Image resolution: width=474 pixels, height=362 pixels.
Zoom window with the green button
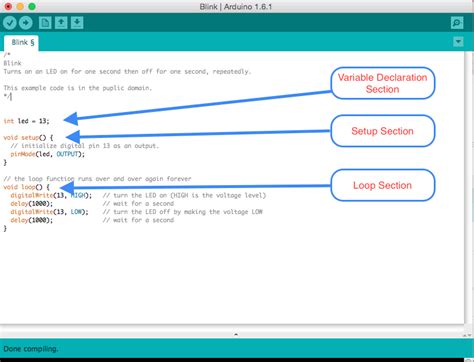32,6
